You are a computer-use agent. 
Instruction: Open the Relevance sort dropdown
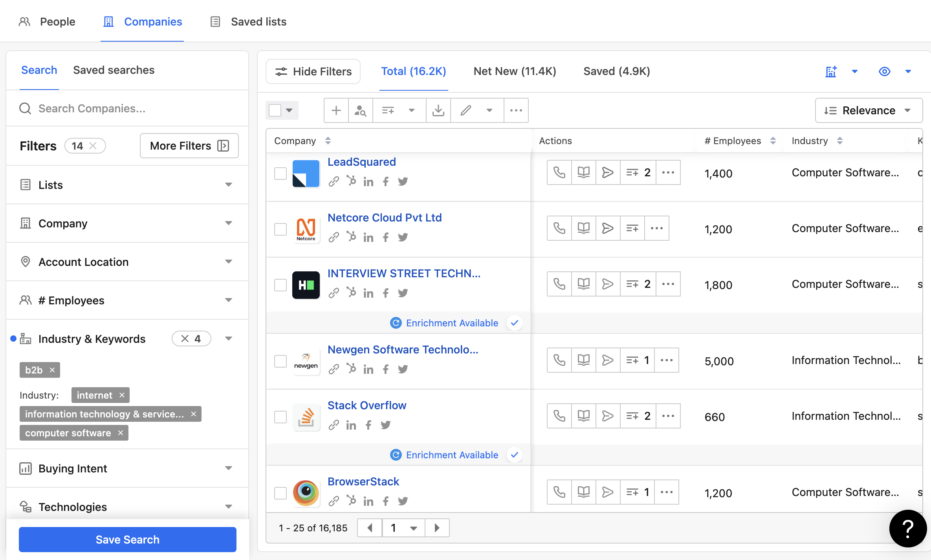click(x=869, y=111)
